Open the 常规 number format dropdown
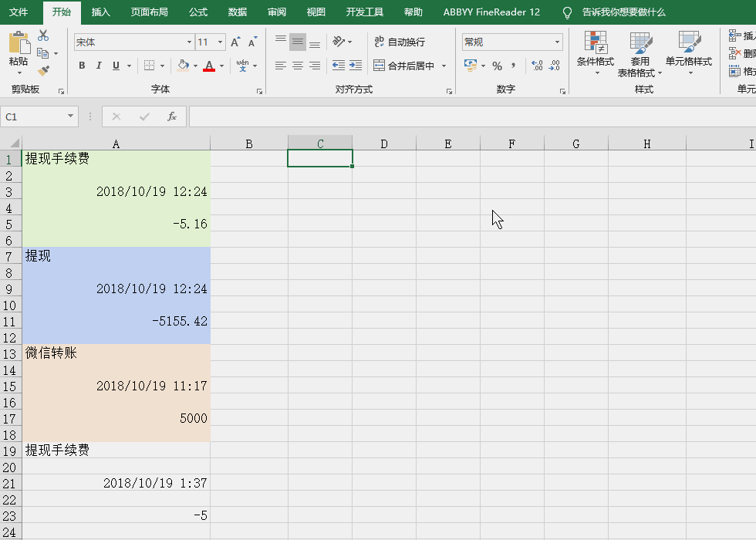Viewport: 756px width, 540px height. tap(557, 42)
